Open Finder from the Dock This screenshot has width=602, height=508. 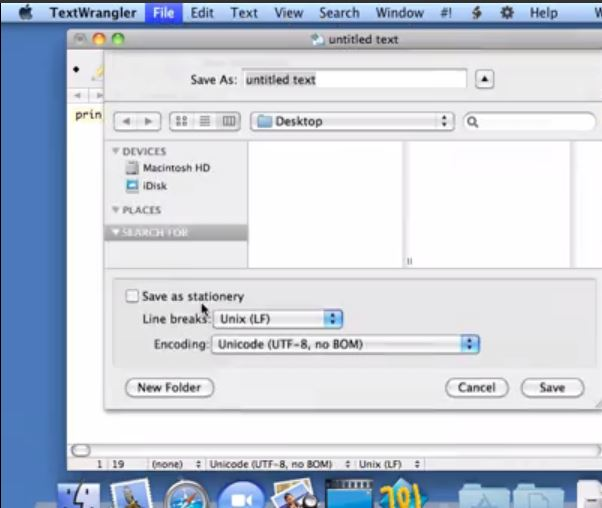pyautogui.click(x=79, y=495)
